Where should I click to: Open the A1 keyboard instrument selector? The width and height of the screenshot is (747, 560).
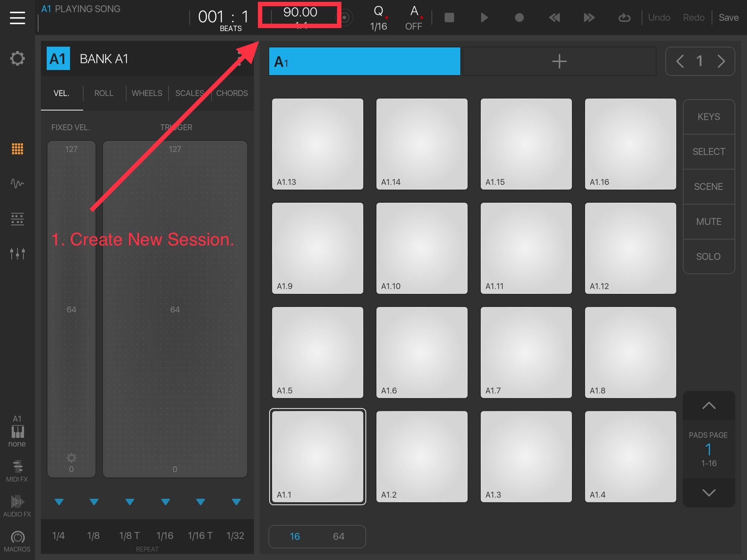point(17,431)
